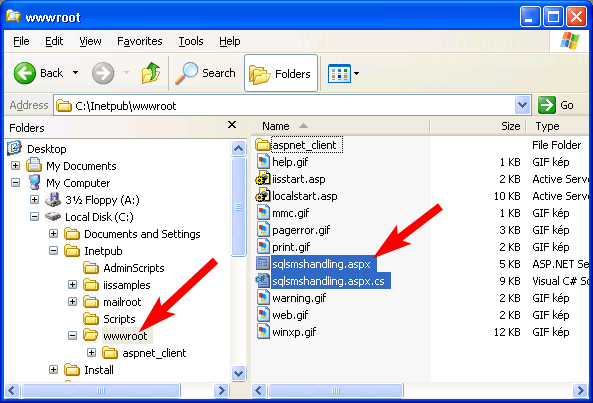Select localstart.asp file icon
The image size is (593, 403).
tap(263, 196)
